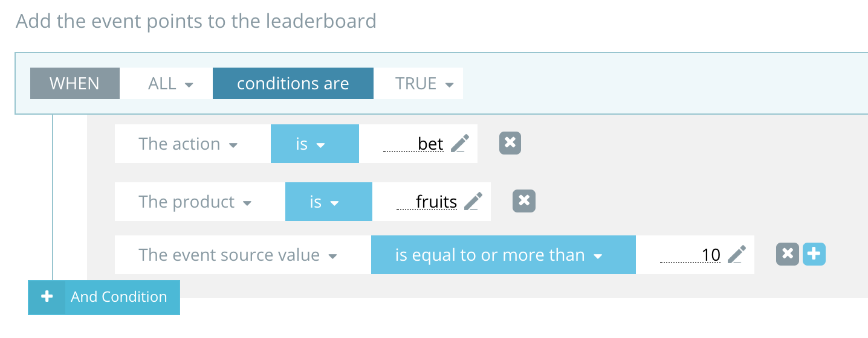Open the 'is equal to or more than' dropdown
868x338 pixels.
499,255
